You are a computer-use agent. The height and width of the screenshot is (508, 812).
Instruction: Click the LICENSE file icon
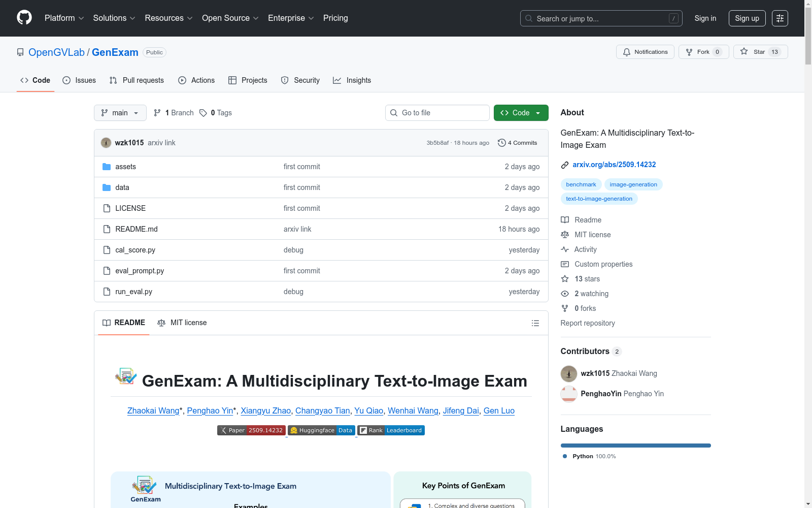pos(107,208)
